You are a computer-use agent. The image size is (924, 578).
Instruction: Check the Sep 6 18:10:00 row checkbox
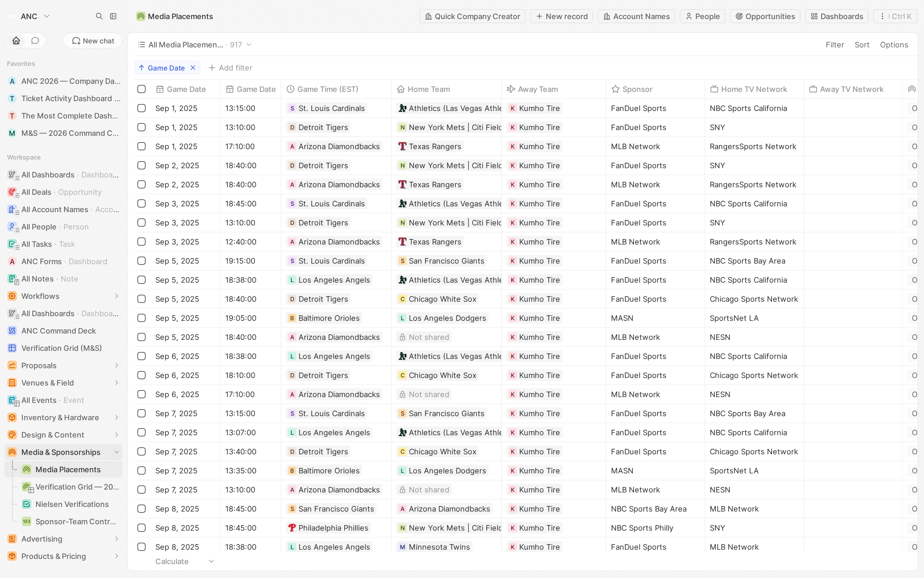tap(142, 375)
